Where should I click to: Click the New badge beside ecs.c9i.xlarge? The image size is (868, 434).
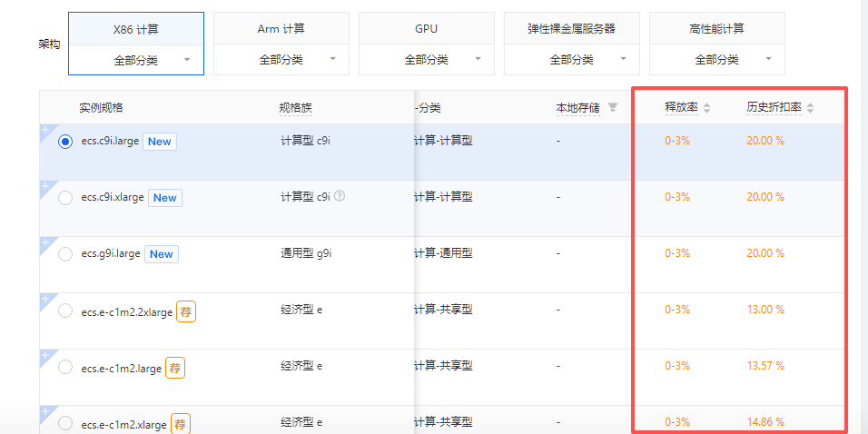[x=164, y=198]
